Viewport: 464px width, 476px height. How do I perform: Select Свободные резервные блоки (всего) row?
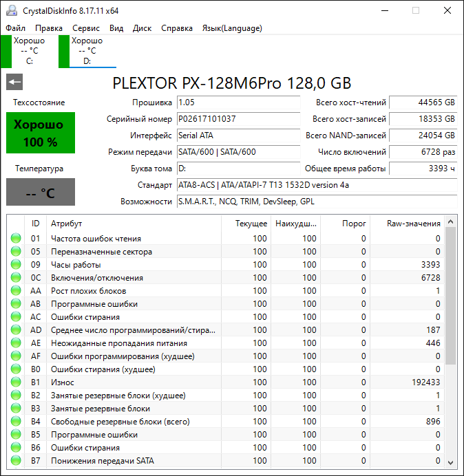coord(226,421)
